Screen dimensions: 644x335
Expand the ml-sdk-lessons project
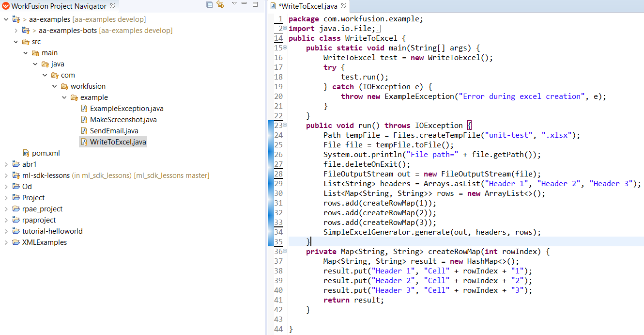6,175
